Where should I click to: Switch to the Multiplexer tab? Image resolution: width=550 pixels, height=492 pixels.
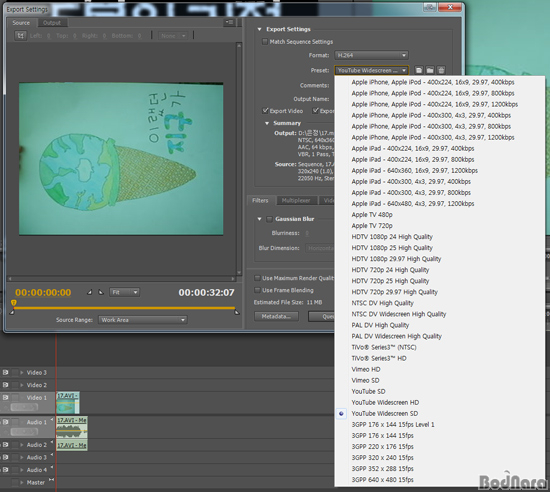296,200
